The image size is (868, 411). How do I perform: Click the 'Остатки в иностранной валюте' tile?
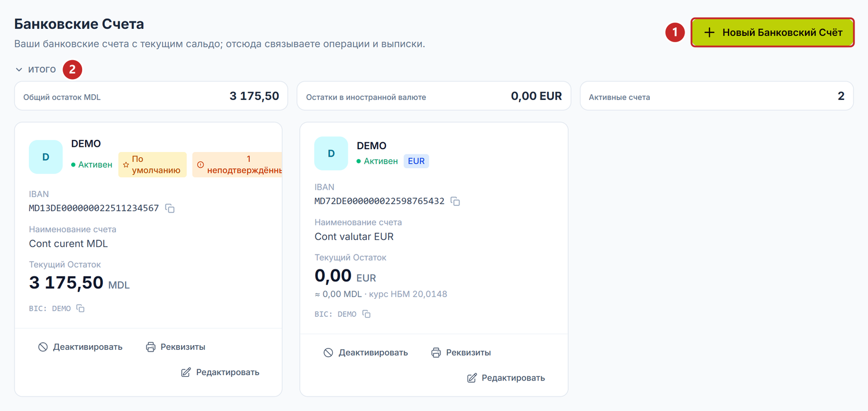434,96
